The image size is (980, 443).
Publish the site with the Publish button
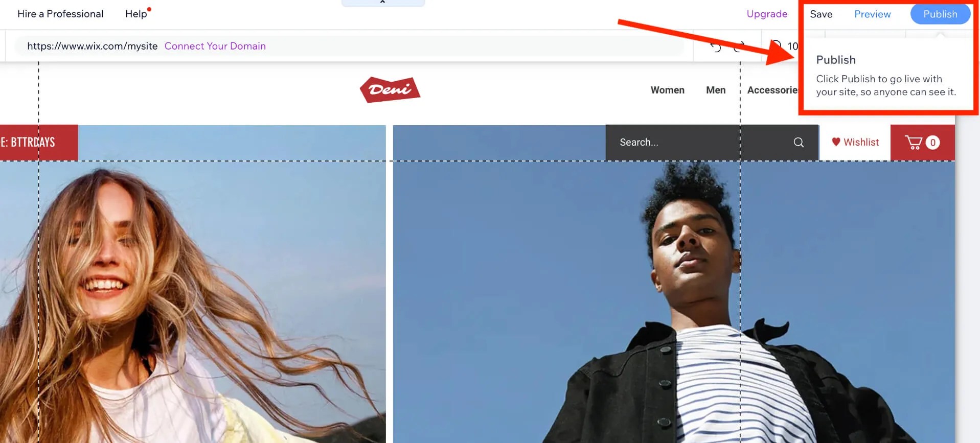[x=940, y=14]
